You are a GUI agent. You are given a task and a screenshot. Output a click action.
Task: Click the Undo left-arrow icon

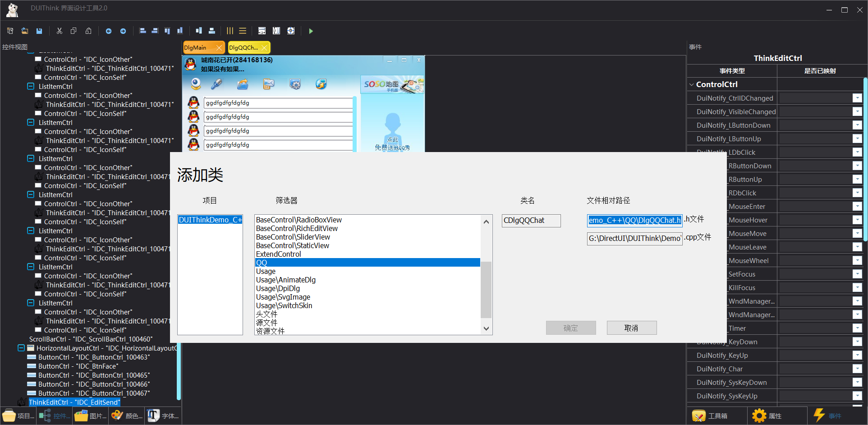108,31
